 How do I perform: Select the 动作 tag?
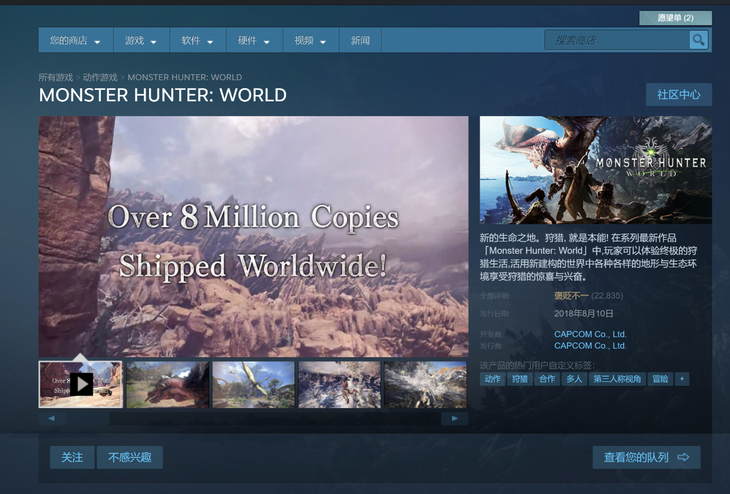pos(493,379)
